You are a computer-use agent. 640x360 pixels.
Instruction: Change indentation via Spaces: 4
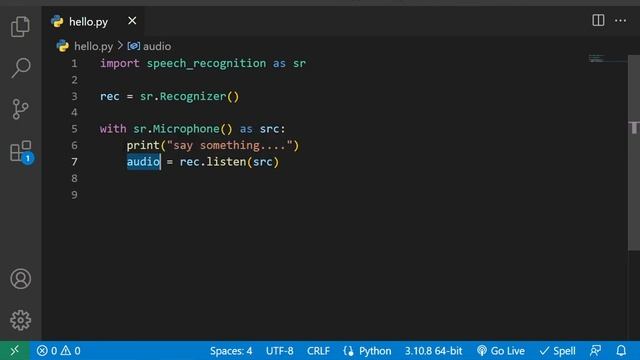click(x=231, y=351)
